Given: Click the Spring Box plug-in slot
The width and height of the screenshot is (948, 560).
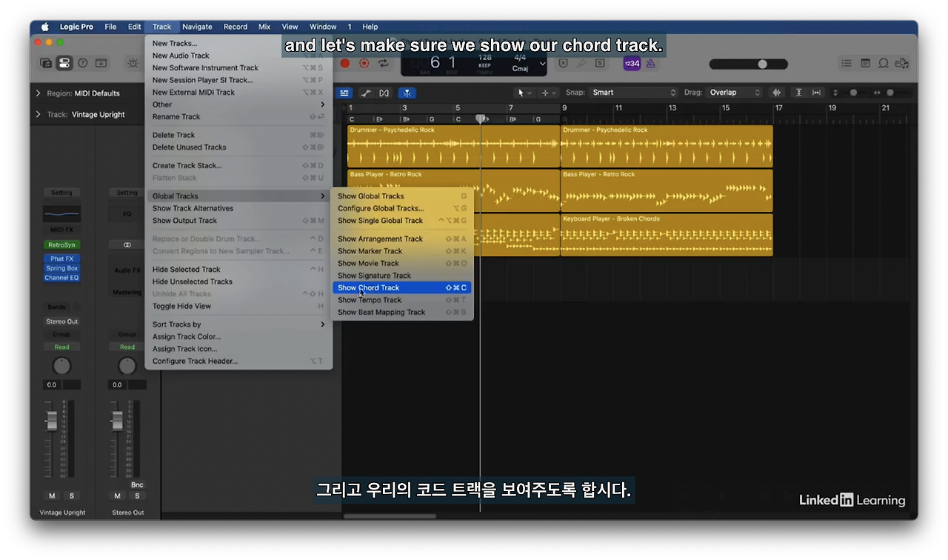Looking at the screenshot, I should (x=61, y=268).
